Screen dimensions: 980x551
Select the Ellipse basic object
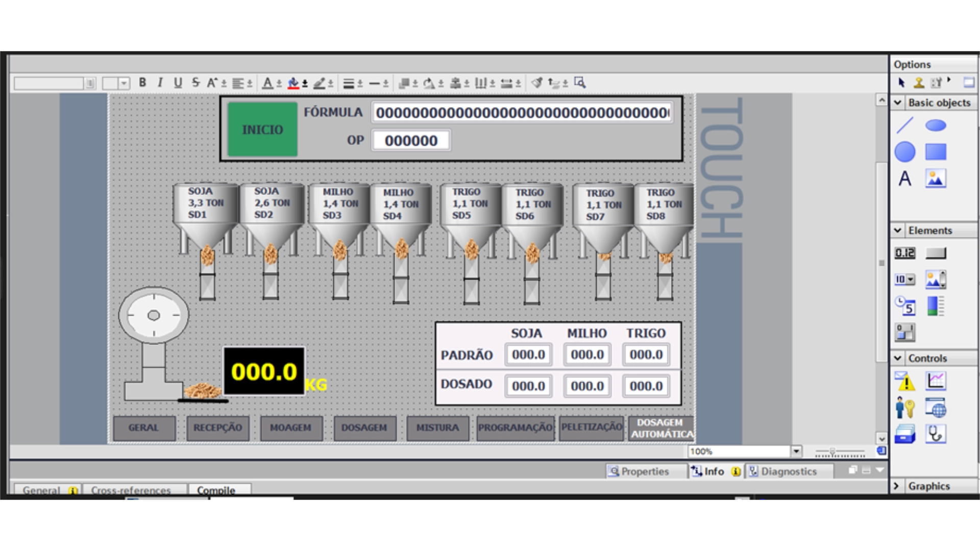pos(935,125)
